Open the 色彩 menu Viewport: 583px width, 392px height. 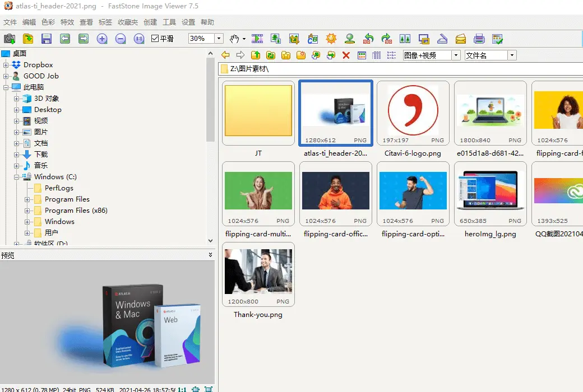tap(48, 22)
